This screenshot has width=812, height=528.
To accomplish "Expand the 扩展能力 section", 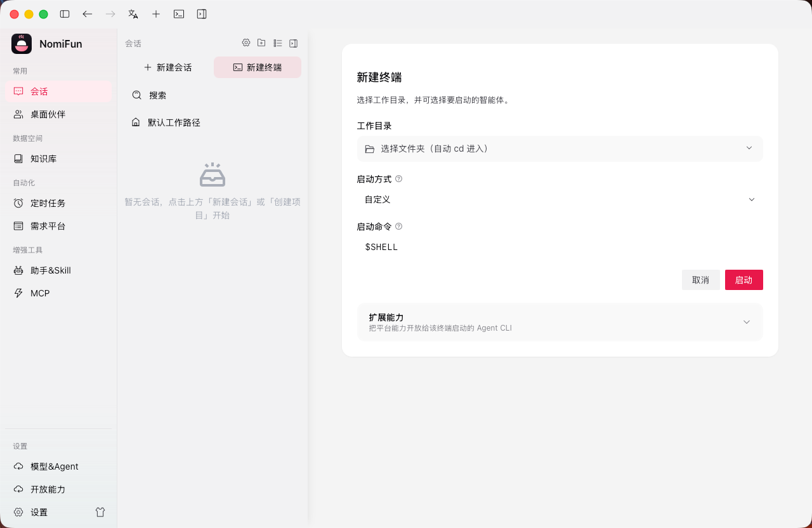I will coord(560,322).
